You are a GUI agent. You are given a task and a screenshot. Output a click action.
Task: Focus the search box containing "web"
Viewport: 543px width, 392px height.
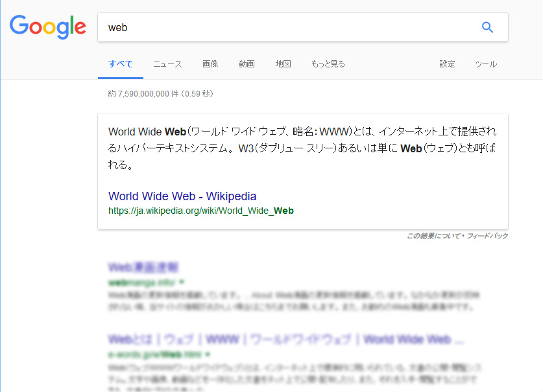click(303, 27)
